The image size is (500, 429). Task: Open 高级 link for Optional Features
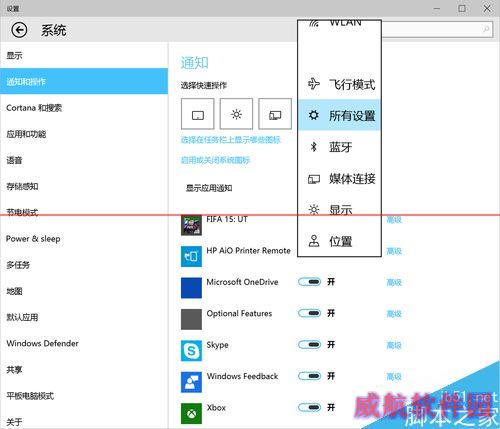pos(394,314)
